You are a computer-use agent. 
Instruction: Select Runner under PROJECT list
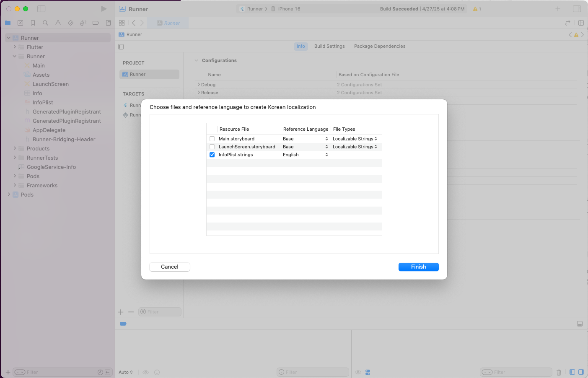tap(149, 74)
